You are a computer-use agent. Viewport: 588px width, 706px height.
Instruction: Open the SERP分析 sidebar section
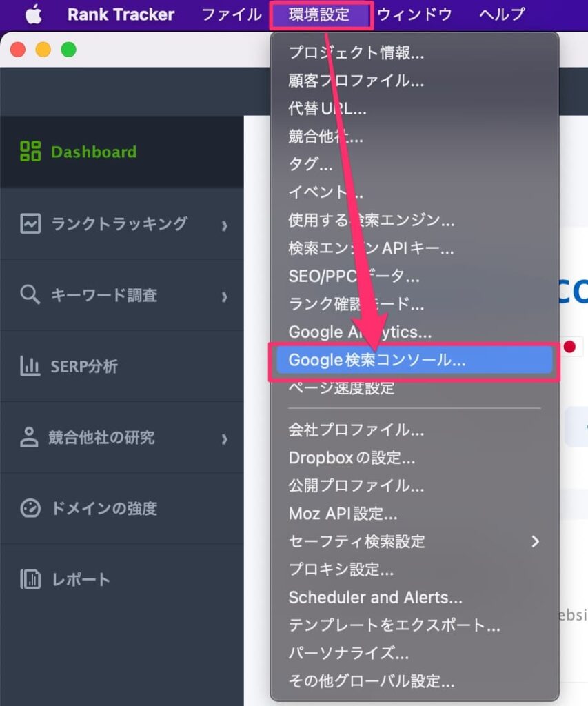point(122,366)
